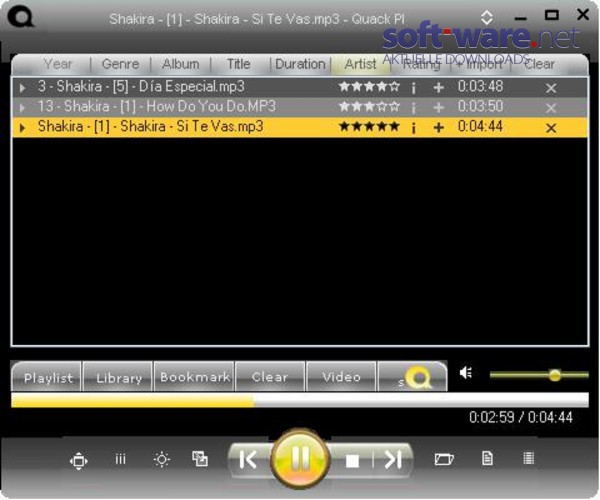Viewport: 600px width, 500px height.
Task: Click the video camera icon
Action: coord(444,459)
